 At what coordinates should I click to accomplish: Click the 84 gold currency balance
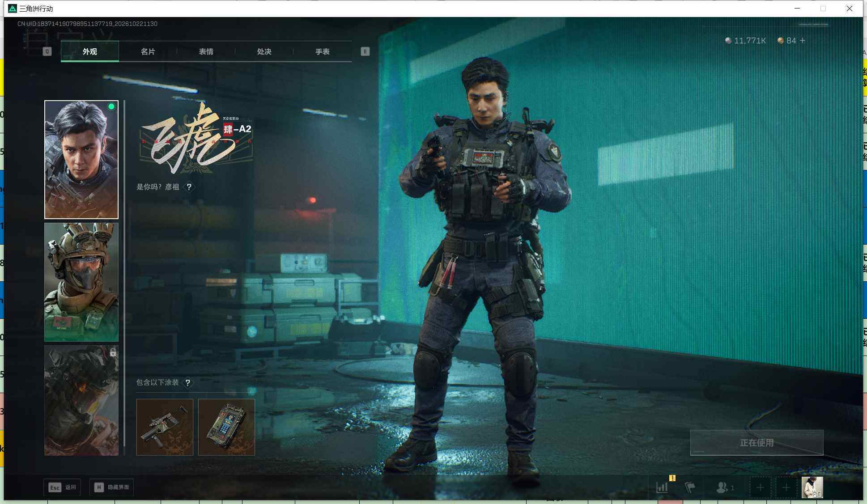pos(787,41)
